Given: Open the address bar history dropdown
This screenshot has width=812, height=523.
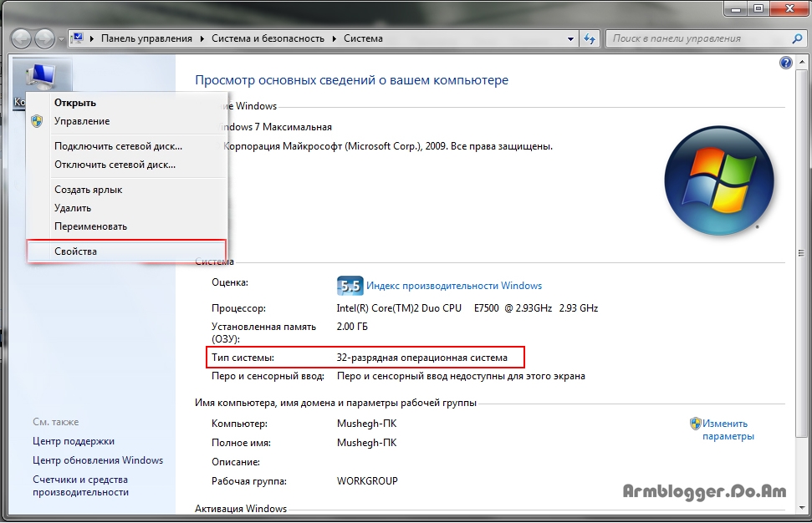Looking at the screenshot, I should pyautogui.click(x=570, y=38).
